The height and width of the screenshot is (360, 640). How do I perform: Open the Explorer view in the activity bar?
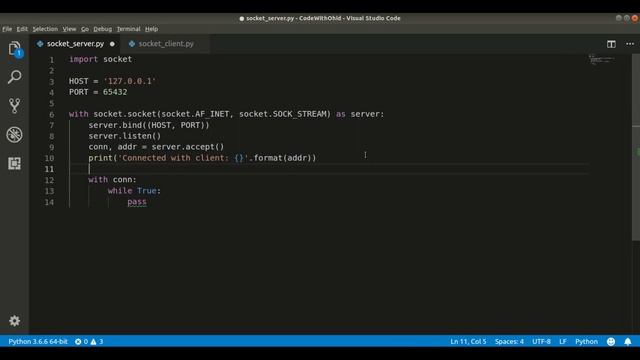(x=15, y=49)
